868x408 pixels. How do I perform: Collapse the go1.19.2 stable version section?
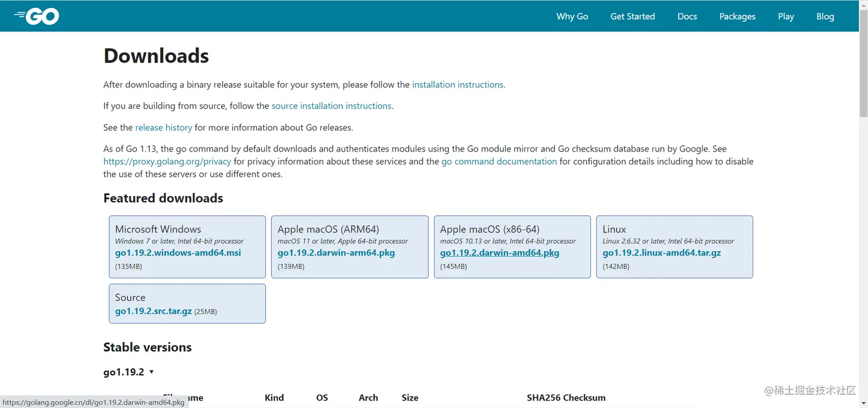[x=129, y=372]
